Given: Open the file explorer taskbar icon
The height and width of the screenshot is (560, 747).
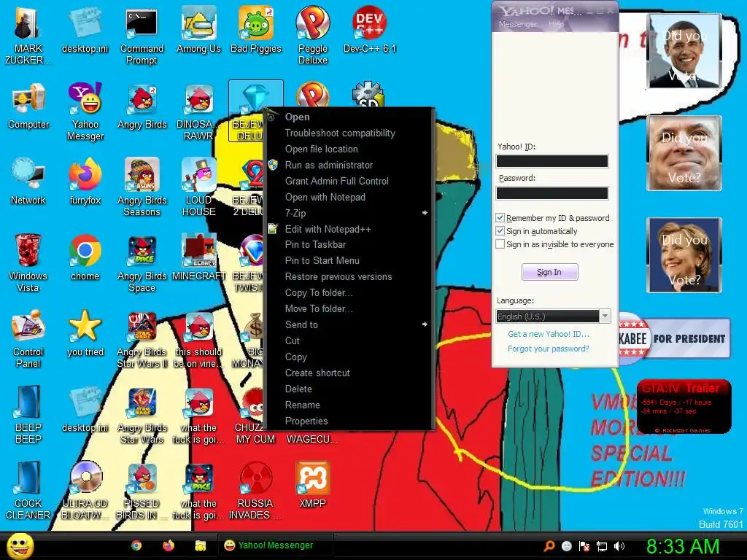Looking at the screenshot, I should point(200,545).
